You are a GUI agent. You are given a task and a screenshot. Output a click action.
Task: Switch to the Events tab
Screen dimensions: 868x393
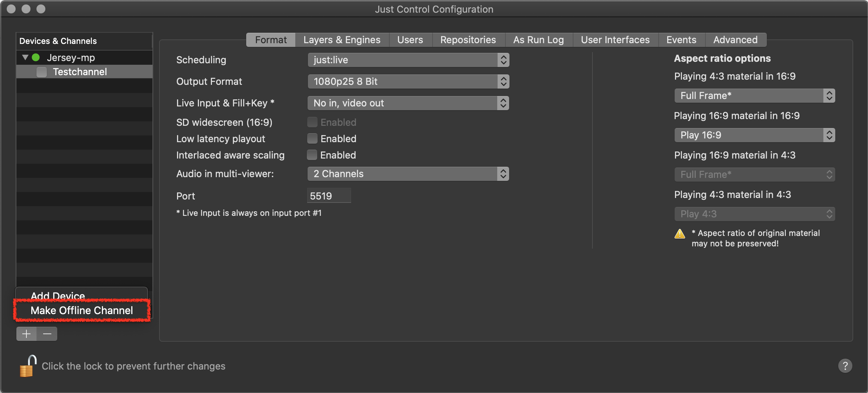681,40
